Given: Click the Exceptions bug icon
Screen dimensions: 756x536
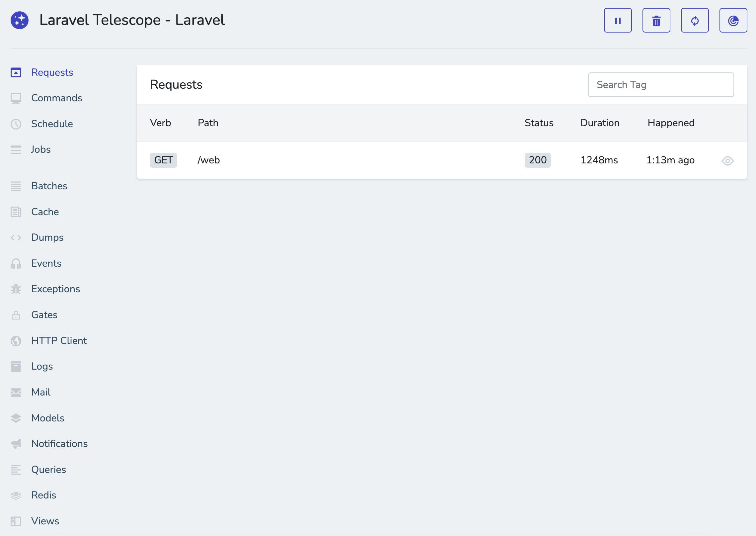Looking at the screenshot, I should pos(16,289).
